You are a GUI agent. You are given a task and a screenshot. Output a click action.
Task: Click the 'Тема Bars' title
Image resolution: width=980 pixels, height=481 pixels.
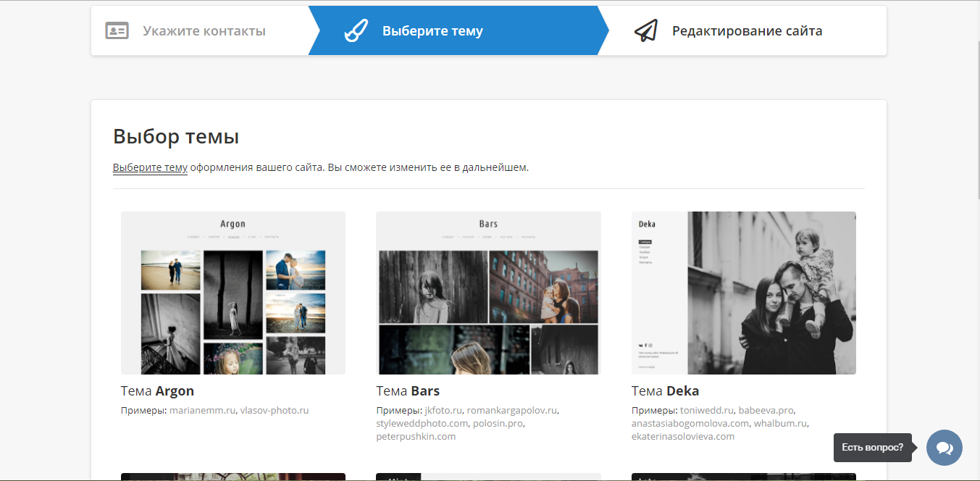[x=408, y=391]
